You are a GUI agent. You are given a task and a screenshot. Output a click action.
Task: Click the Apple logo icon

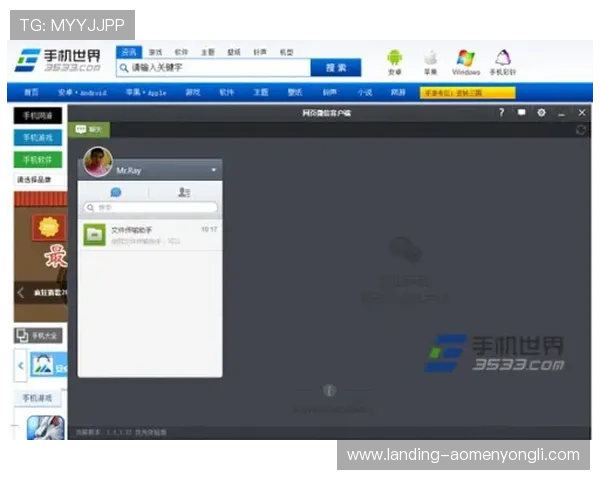click(430, 58)
